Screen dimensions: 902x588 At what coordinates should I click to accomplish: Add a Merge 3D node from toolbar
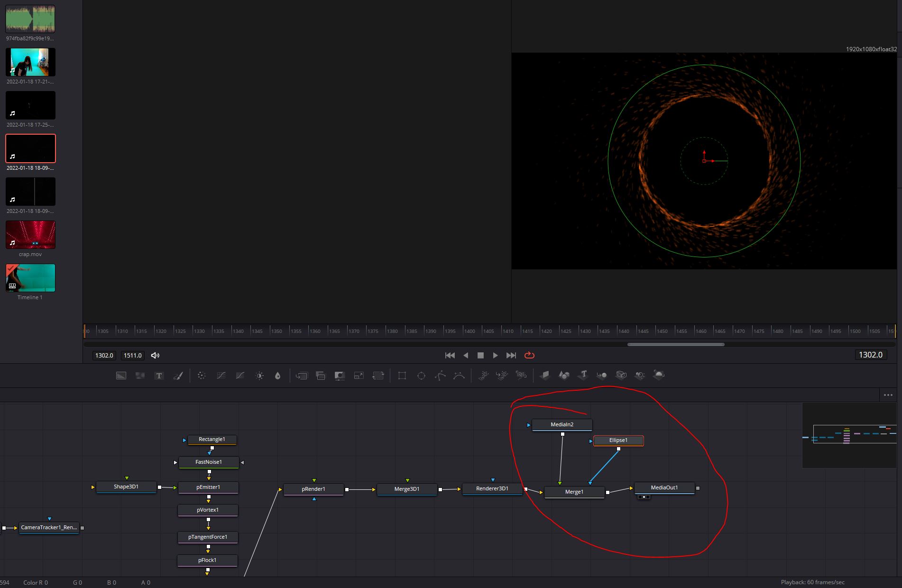602,376
